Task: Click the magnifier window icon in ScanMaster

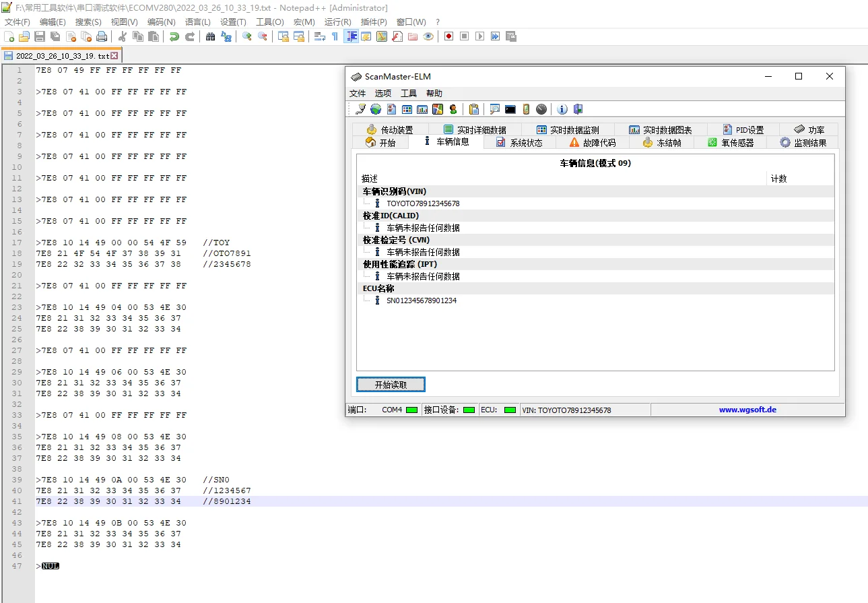Action: point(495,109)
